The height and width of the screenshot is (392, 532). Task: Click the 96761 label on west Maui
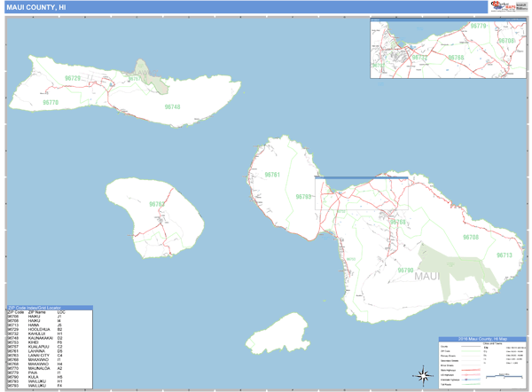click(272, 175)
